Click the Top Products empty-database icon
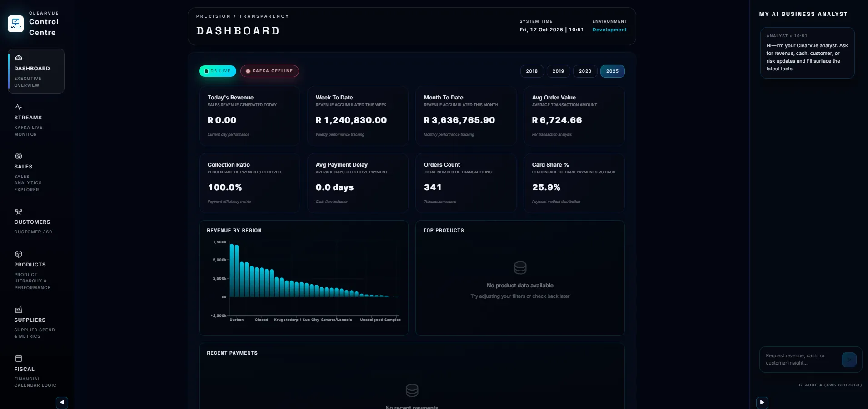868x409 pixels. coord(520,268)
